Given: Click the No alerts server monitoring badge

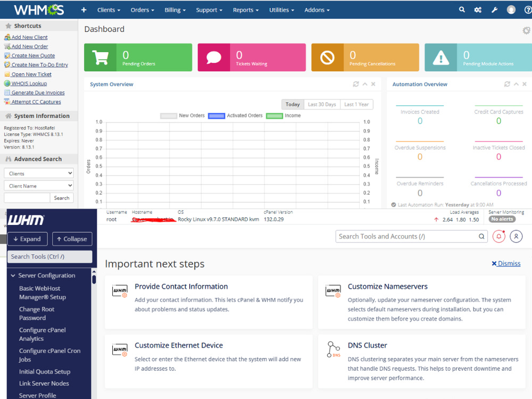Looking at the screenshot, I should pos(502,219).
